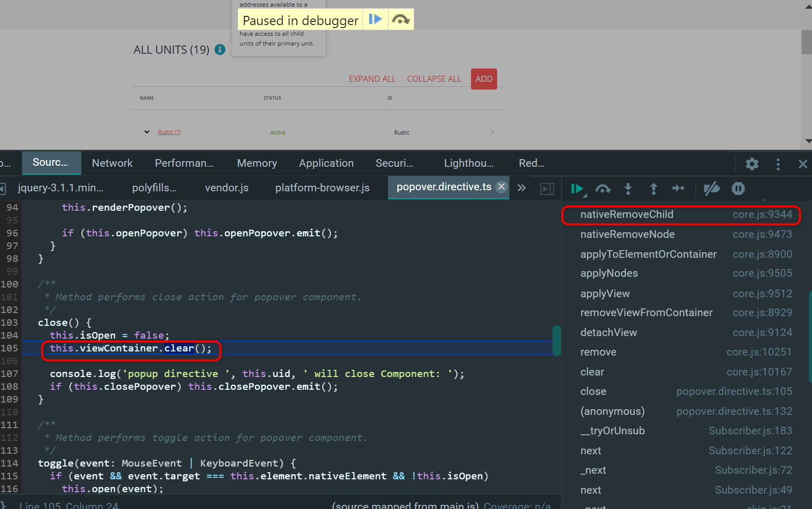Open the Security panel tab
The width and height of the screenshot is (812, 509).
394,163
